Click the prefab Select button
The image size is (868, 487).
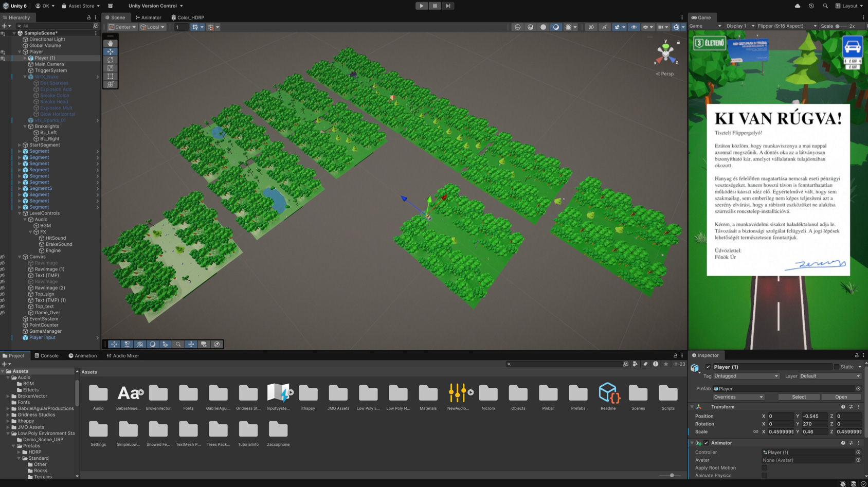click(799, 397)
